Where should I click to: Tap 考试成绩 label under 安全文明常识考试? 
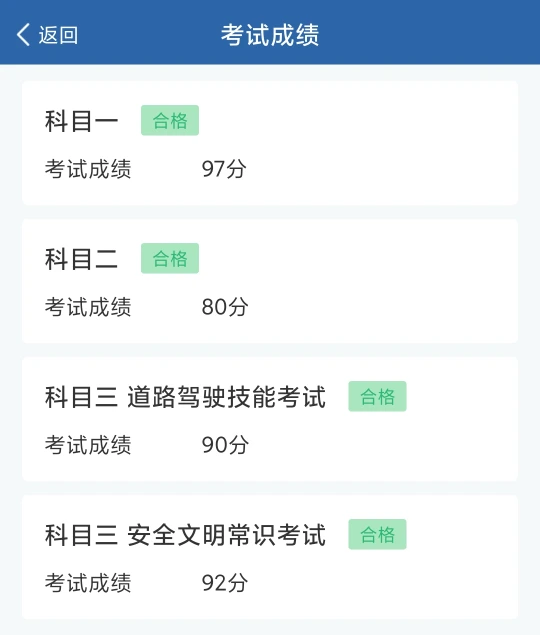(x=88, y=583)
